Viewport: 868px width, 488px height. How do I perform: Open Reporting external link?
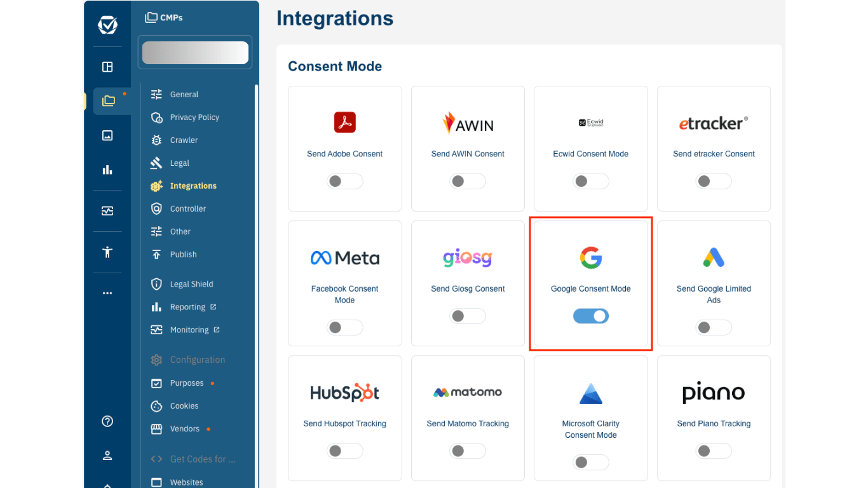pyautogui.click(x=184, y=307)
